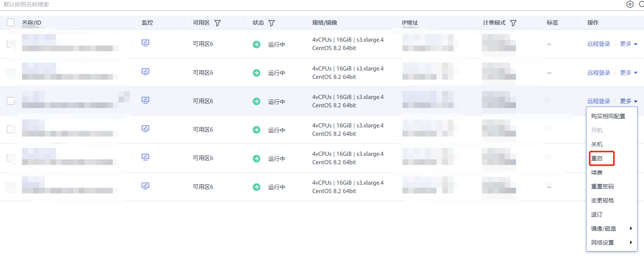Click the monitoring icon in the first row

click(x=145, y=43)
